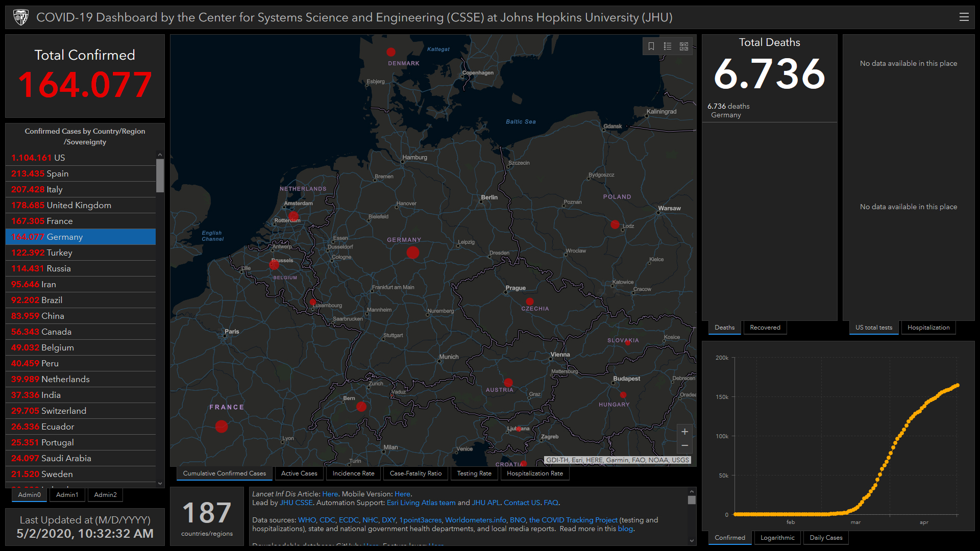The height and width of the screenshot is (551, 980).
Task: Click the red case circle over France
Action: click(222, 426)
